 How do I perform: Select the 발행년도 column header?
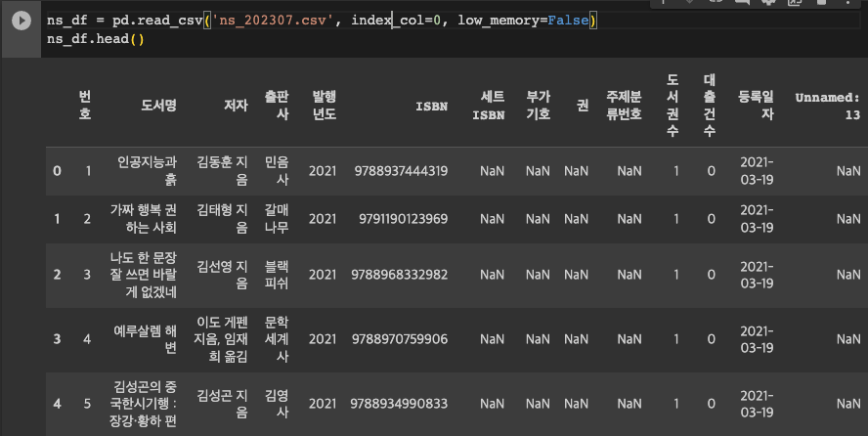coord(324,106)
